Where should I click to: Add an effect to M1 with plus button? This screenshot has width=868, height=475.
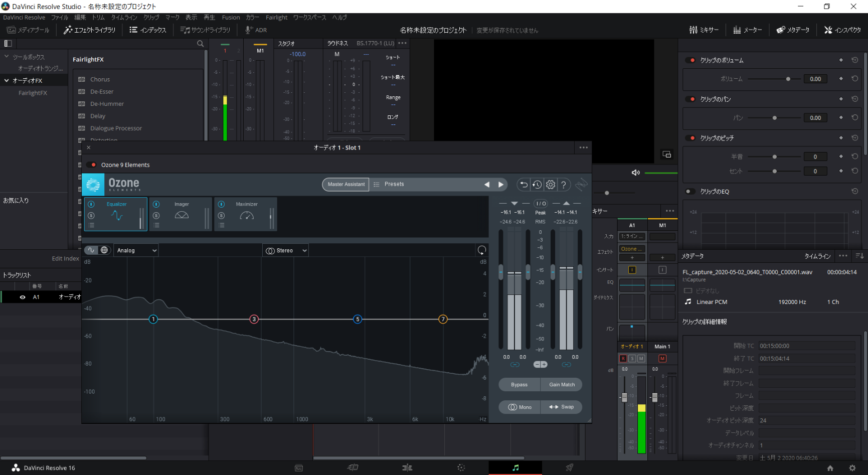(662, 257)
